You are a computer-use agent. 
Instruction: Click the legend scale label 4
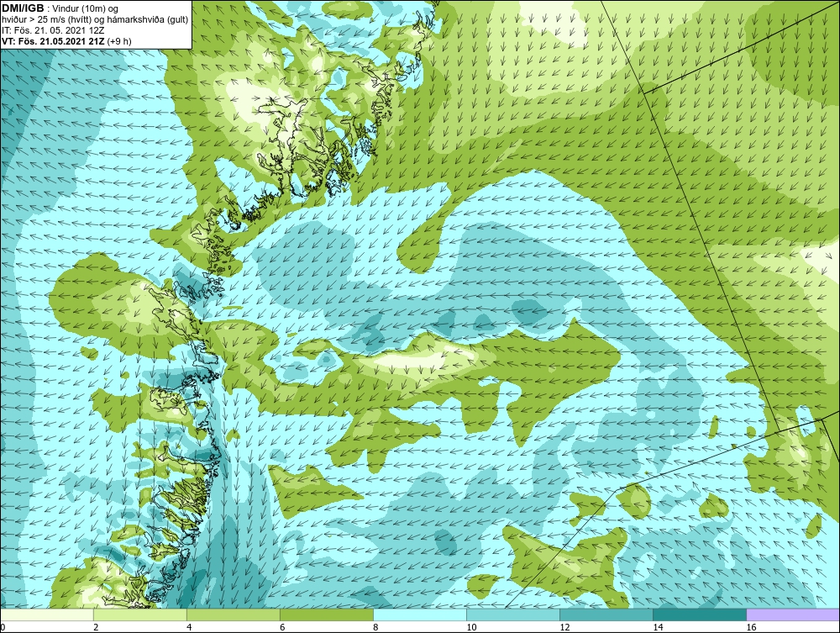[x=189, y=627]
